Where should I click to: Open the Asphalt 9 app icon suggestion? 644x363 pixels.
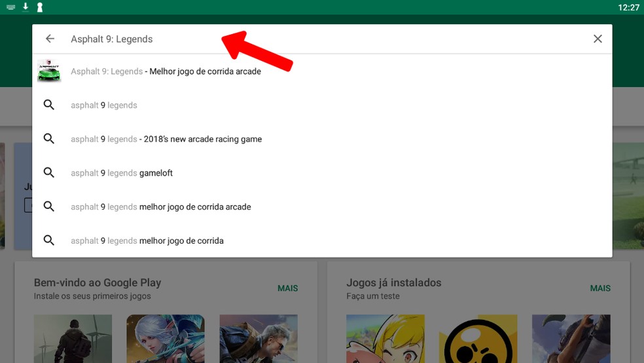(49, 71)
